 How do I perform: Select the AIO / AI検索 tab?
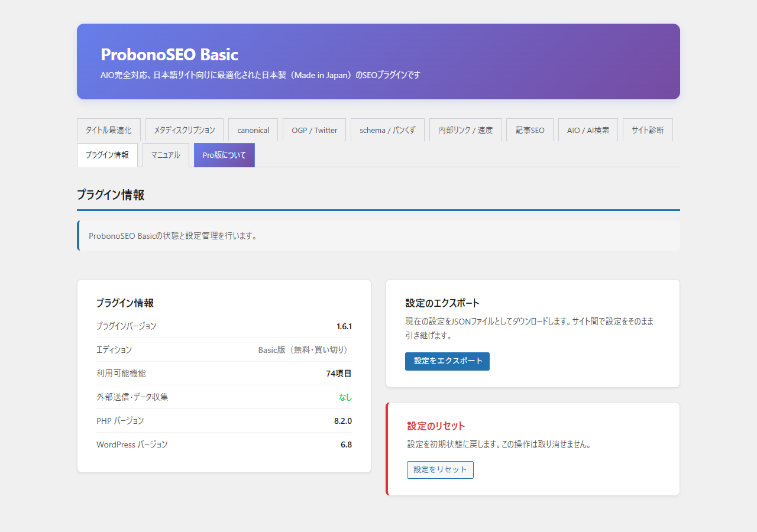[588, 130]
